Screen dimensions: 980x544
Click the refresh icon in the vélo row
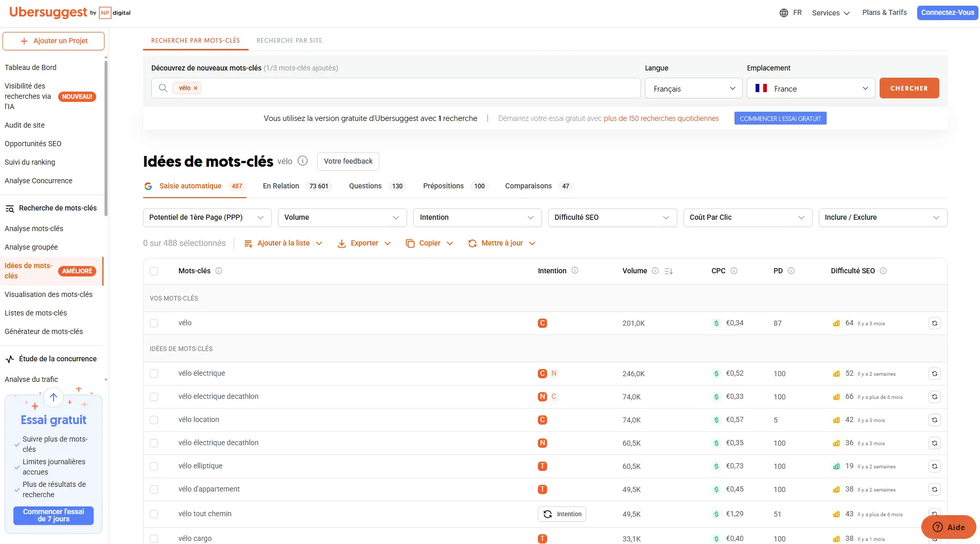pos(934,323)
